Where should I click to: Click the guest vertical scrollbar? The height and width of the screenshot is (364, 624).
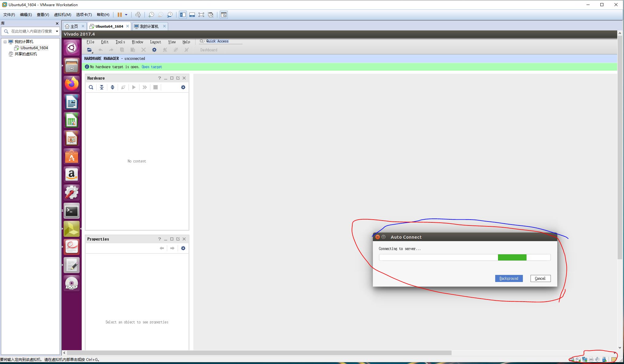[x=620, y=148]
